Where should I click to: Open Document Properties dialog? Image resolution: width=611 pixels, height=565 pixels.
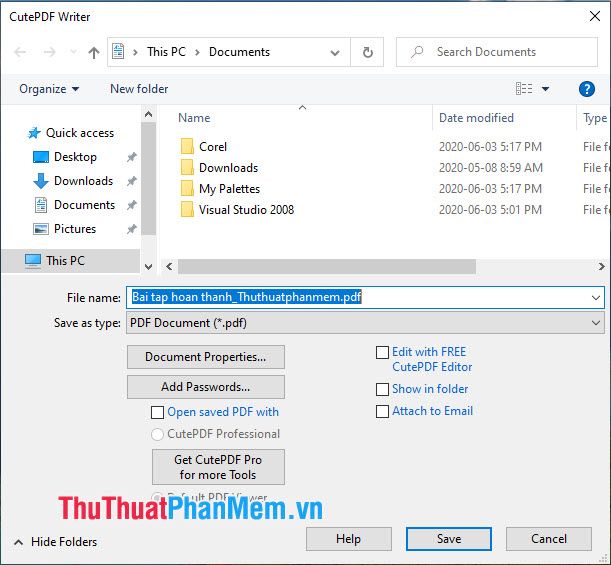coord(206,357)
